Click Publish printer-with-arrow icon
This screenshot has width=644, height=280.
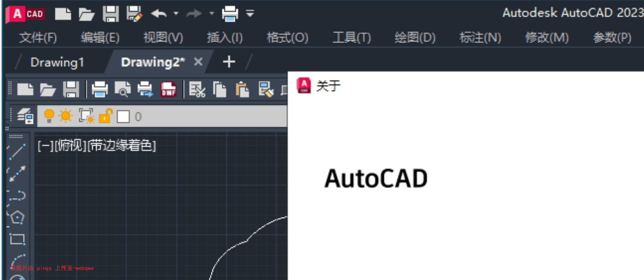pos(145,90)
